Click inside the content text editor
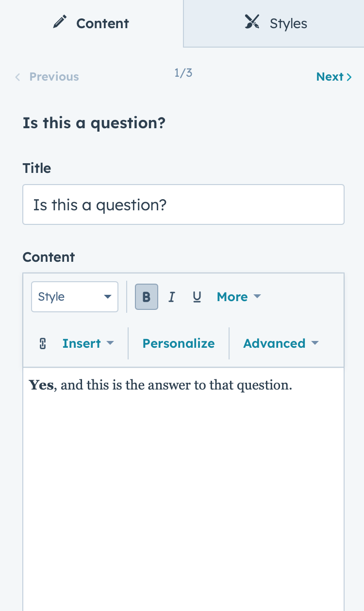The height and width of the screenshot is (611, 364). pos(183,489)
